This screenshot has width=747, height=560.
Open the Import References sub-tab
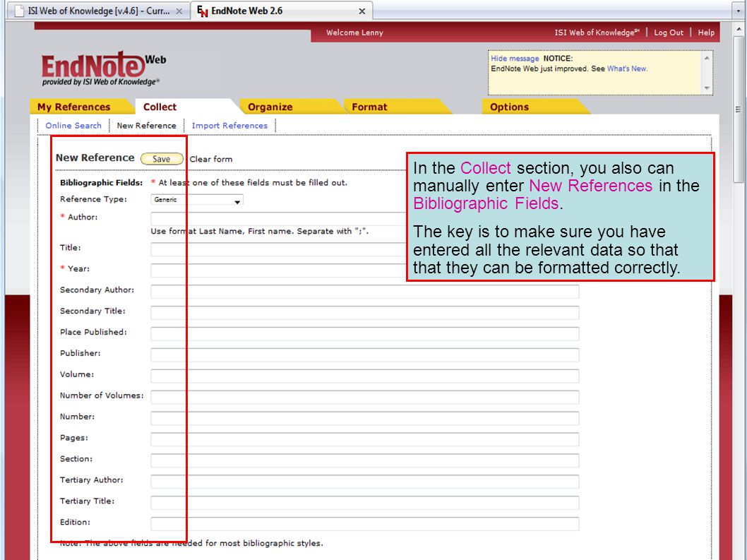point(229,125)
